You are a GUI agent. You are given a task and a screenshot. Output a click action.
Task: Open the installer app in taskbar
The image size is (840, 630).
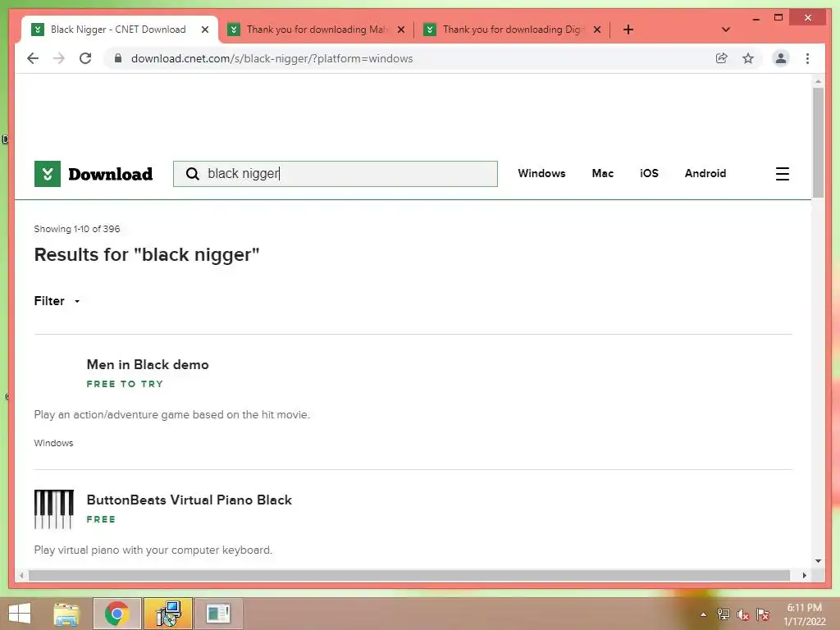coord(168,614)
